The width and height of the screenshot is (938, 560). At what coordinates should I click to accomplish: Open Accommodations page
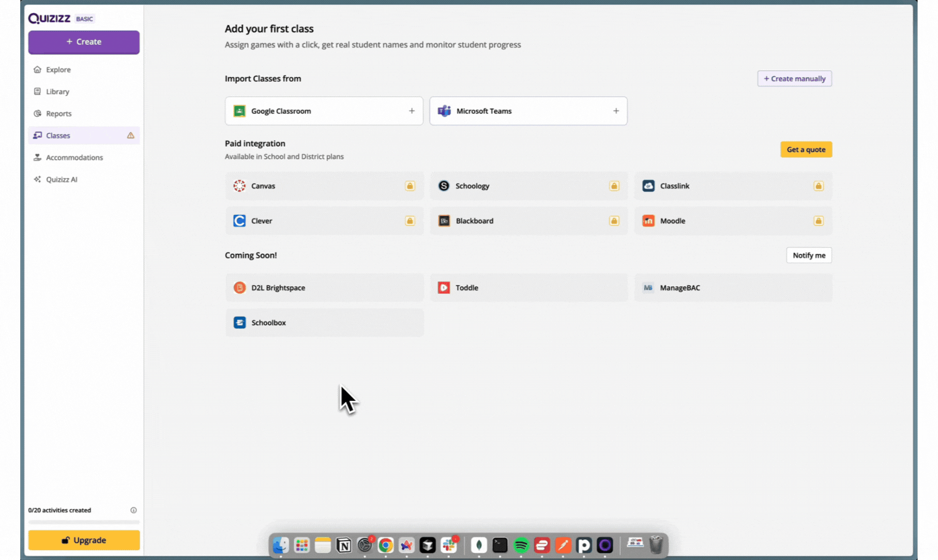84,158
